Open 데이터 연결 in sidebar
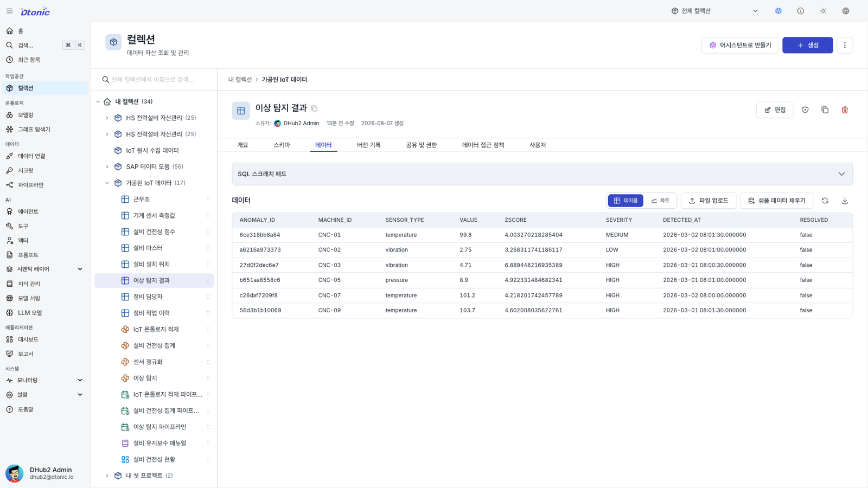Screen dimensions: 868x488 pyautogui.click(x=44, y=156)
